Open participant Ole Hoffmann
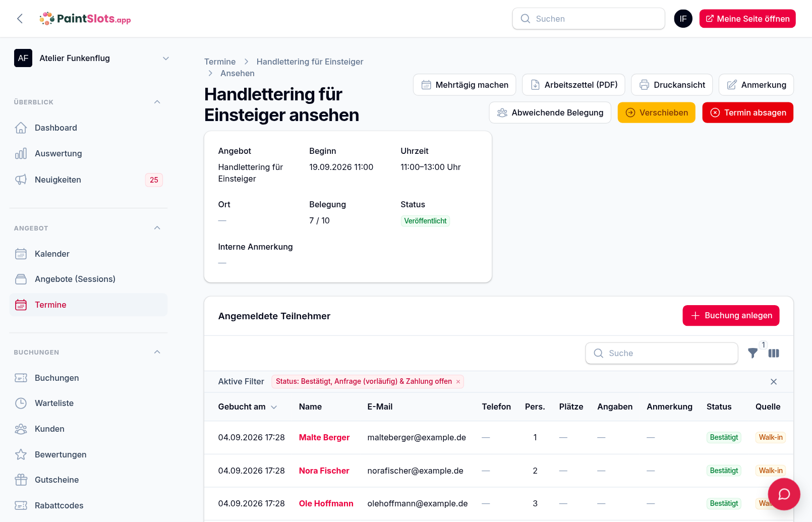The height and width of the screenshot is (522, 812). pos(326,503)
